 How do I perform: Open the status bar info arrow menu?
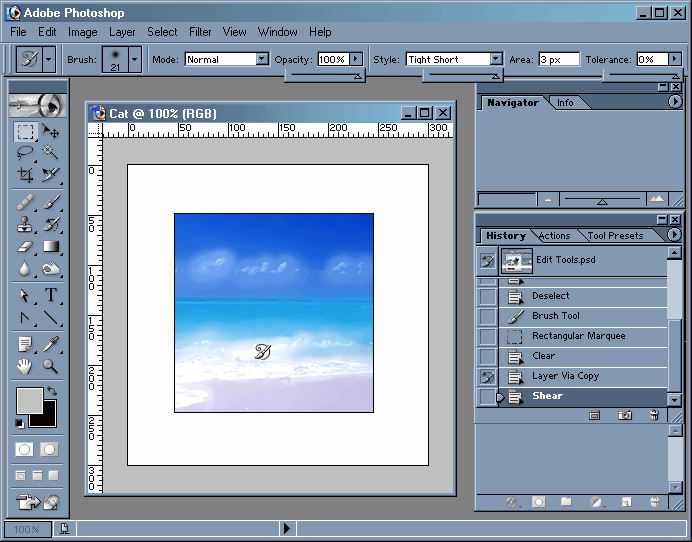coord(287,528)
